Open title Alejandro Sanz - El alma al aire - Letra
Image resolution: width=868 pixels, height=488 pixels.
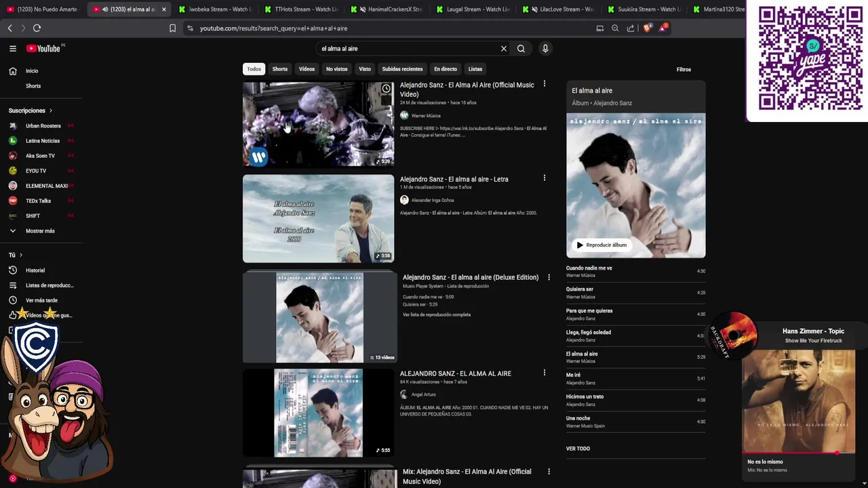[454, 180]
